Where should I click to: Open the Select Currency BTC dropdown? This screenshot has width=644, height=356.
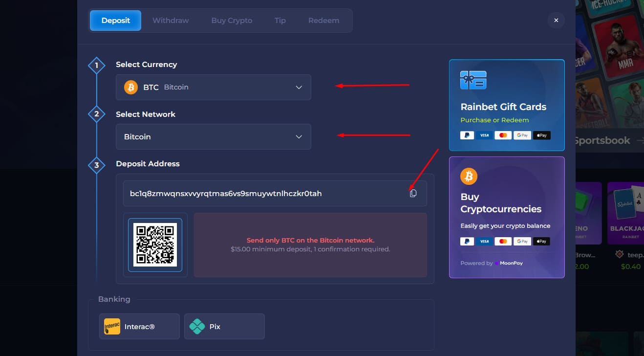[213, 87]
